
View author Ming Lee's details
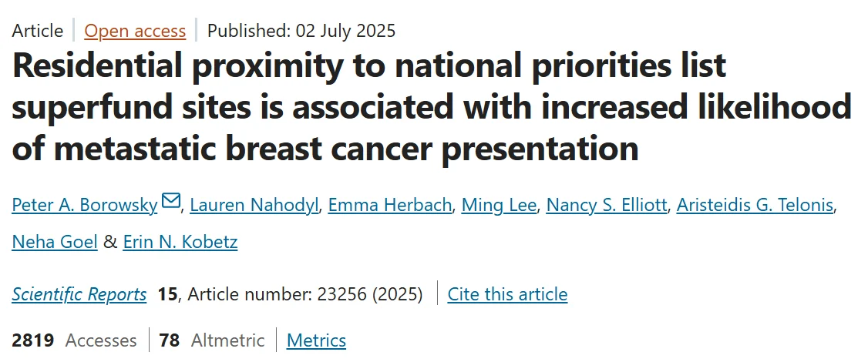click(x=497, y=205)
